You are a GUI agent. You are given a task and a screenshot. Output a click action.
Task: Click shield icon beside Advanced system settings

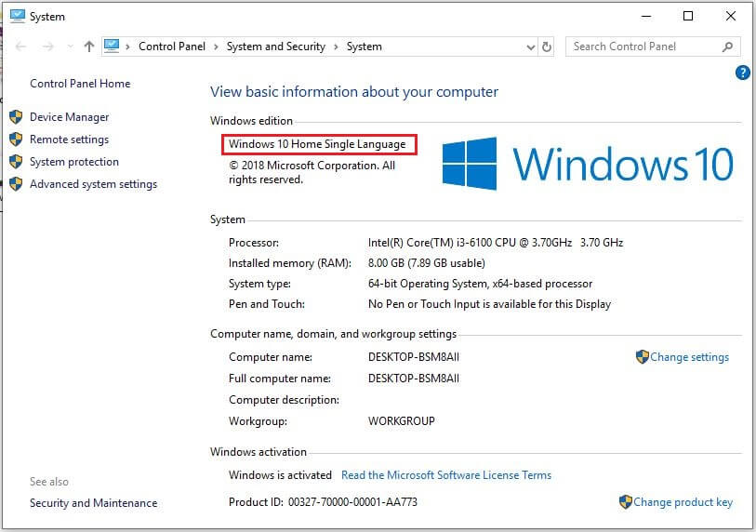pyautogui.click(x=16, y=184)
